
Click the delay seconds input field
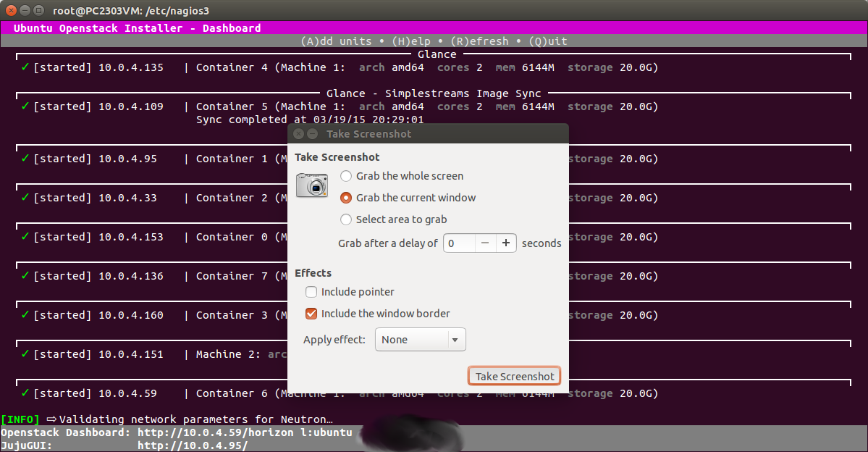(459, 243)
